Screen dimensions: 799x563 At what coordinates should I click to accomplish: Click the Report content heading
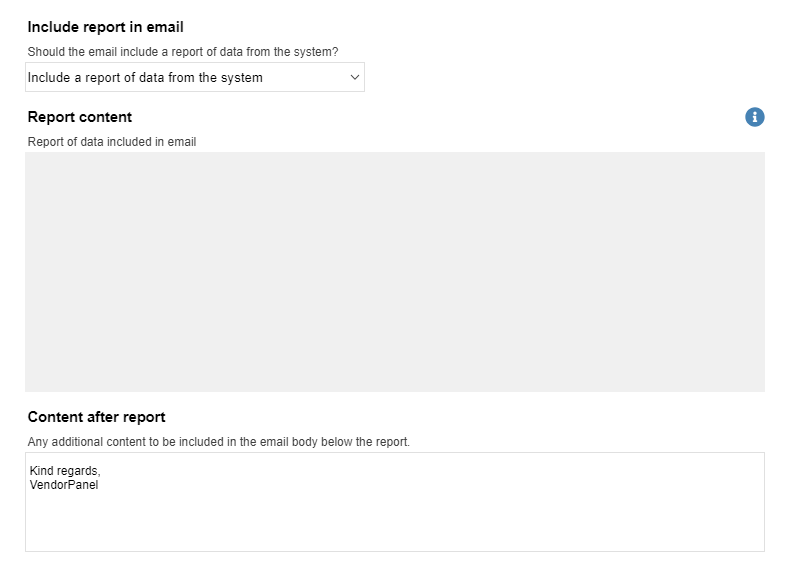[79, 117]
